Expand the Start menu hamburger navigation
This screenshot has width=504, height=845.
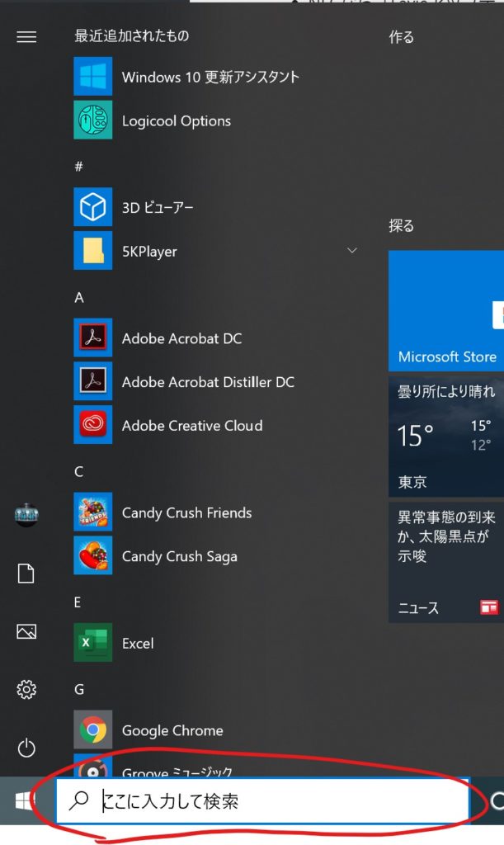coord(26,36)
